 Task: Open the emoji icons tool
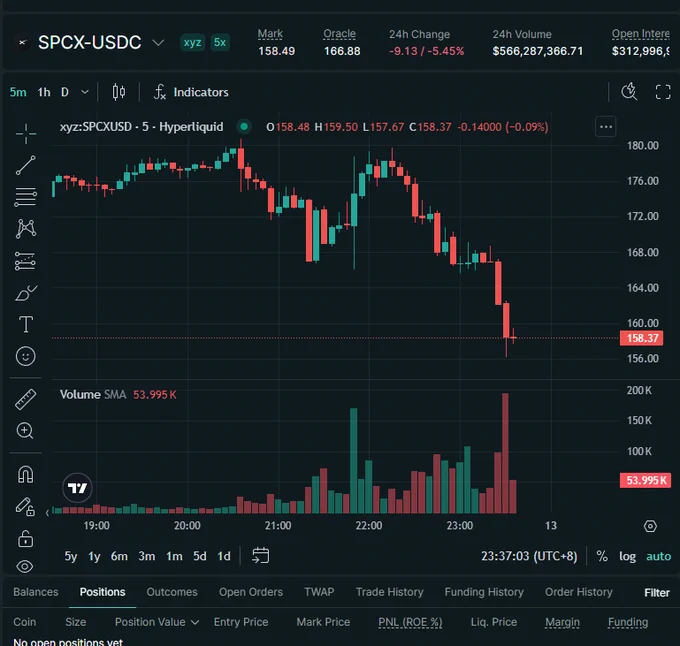(x=26, y=356)
